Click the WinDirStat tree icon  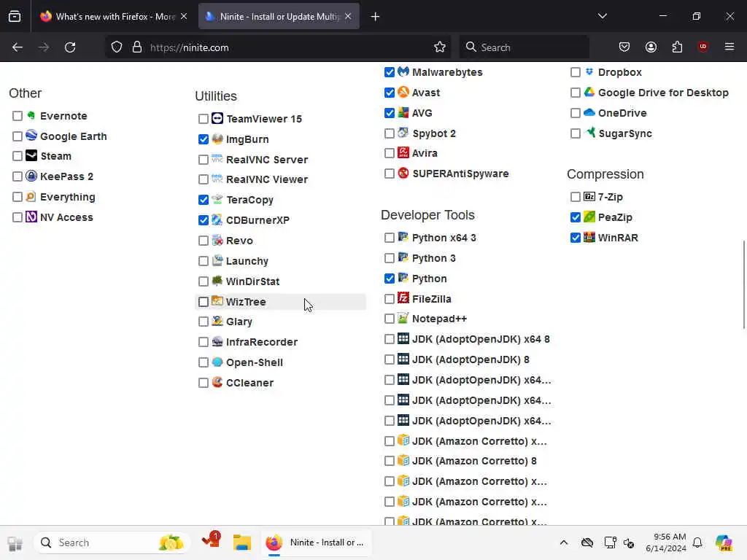[x=217, y=281]
